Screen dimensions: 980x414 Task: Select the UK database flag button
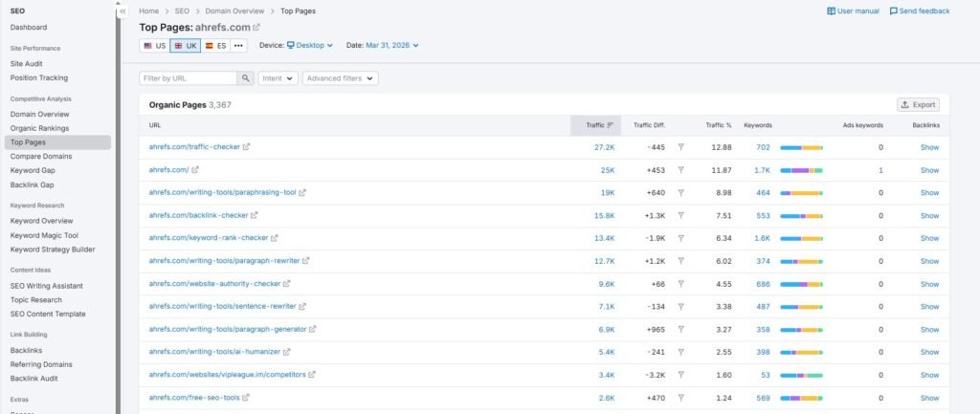point(185,46)
